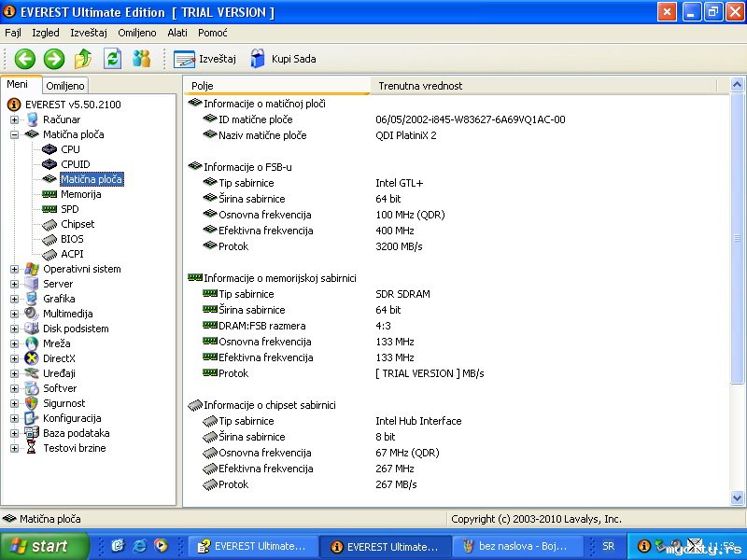Expand the Operativni sistem node

[x=14, y=269]
